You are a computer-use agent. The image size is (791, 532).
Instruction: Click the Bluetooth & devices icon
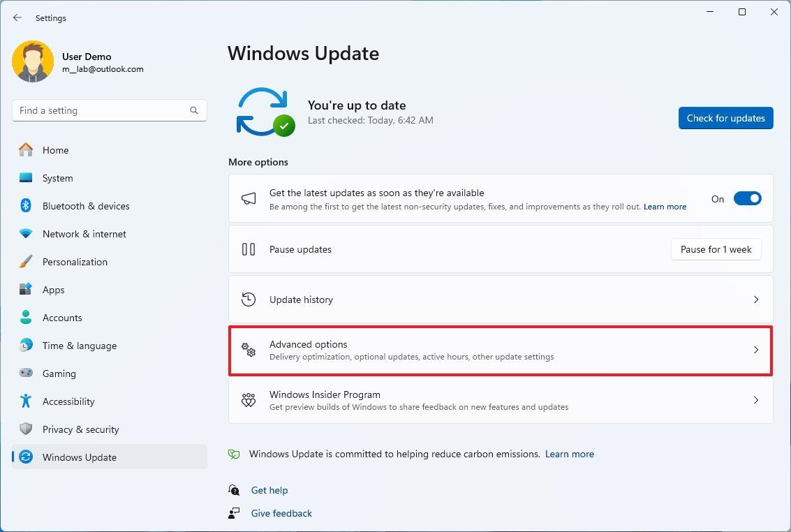(25, 205)
